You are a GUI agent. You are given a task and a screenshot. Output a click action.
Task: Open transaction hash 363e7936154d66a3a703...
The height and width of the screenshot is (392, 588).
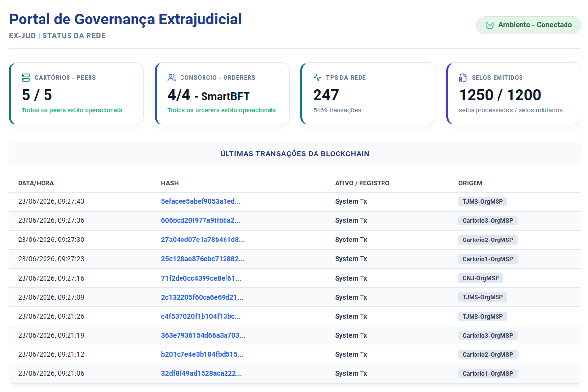pos(203,335)
